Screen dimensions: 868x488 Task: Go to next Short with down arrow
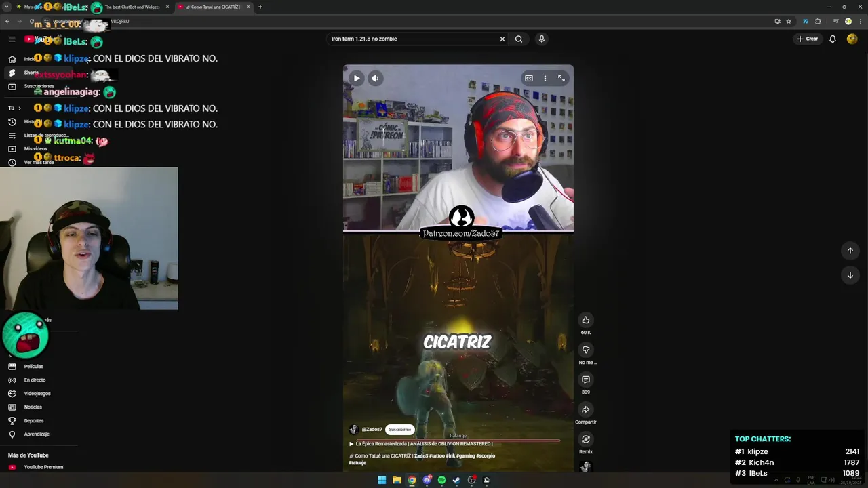tap(850, 275)
